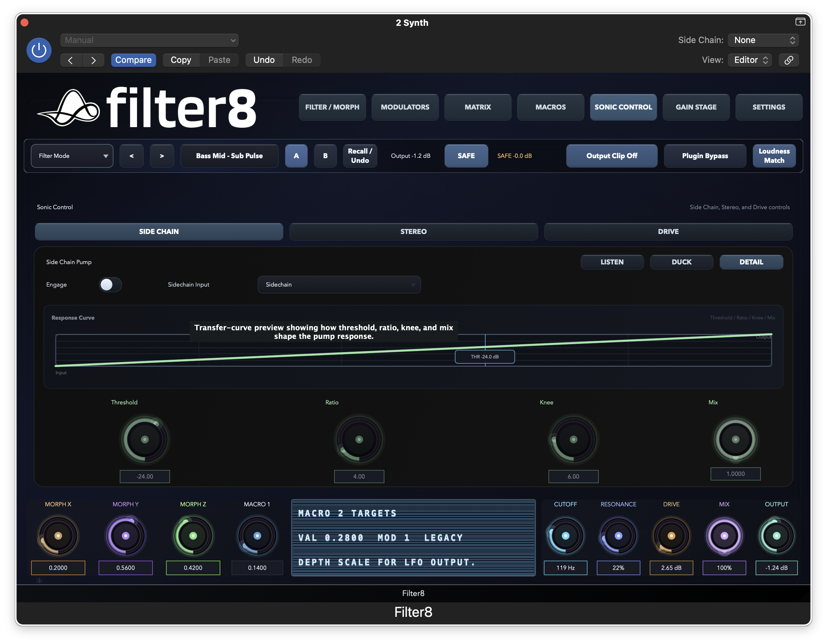Image resolution: width=827 pixels, height=644 pixels.
Task: Click the RESONANCE knob
Action: (x=618, y=536)
